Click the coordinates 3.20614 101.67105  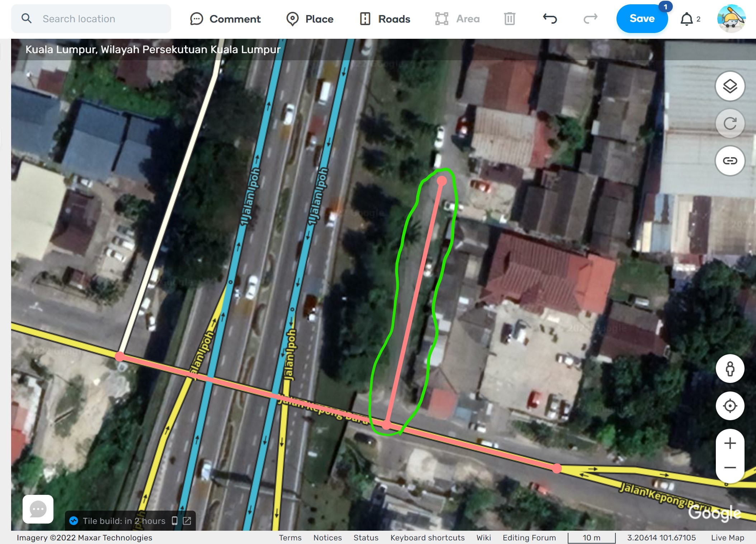coord(661,538)
